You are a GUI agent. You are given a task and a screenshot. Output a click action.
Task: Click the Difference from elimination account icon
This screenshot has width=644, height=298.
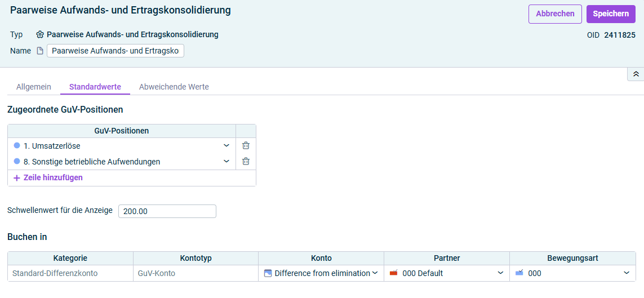click(268, 273)
